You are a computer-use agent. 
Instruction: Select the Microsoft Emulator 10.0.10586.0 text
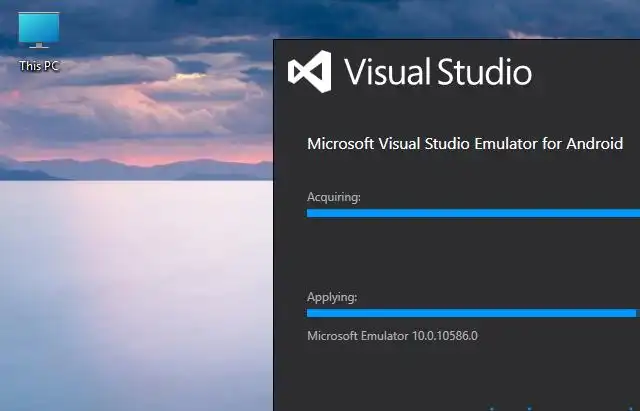[392, 336]
